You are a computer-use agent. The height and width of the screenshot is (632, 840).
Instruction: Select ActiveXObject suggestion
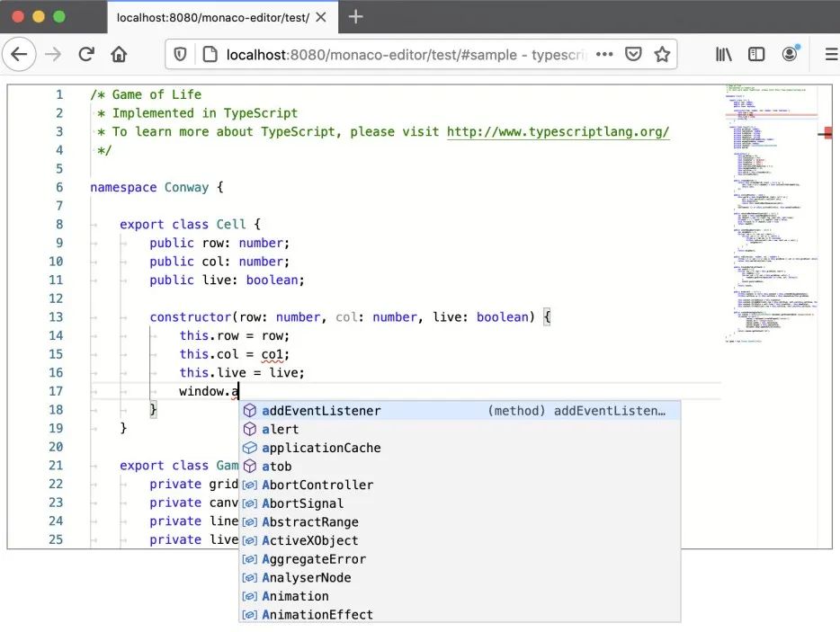(x=460, y=541)
